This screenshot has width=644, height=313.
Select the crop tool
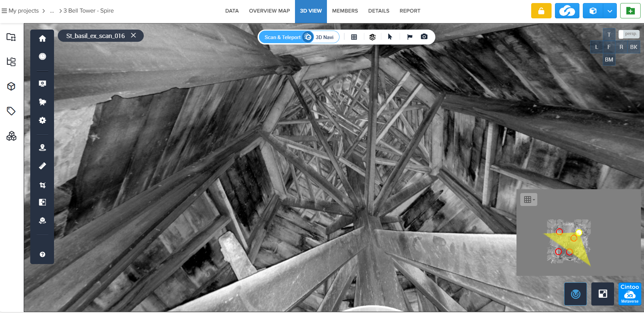[42, 185]
